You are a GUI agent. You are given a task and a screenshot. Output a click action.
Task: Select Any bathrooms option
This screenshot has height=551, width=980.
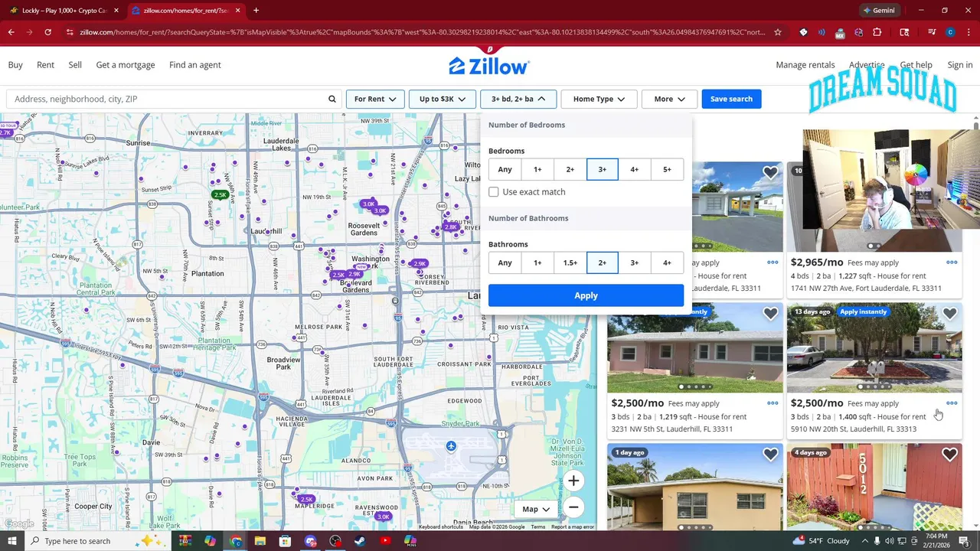tap(505, 262)
